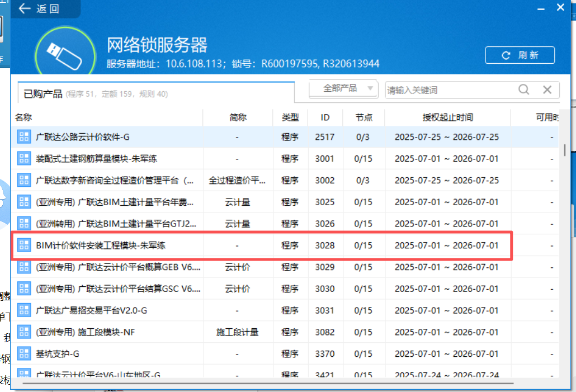Click the 简称 column header
Image resolution: width=576 pixels, height=392 pixels.
238,117
